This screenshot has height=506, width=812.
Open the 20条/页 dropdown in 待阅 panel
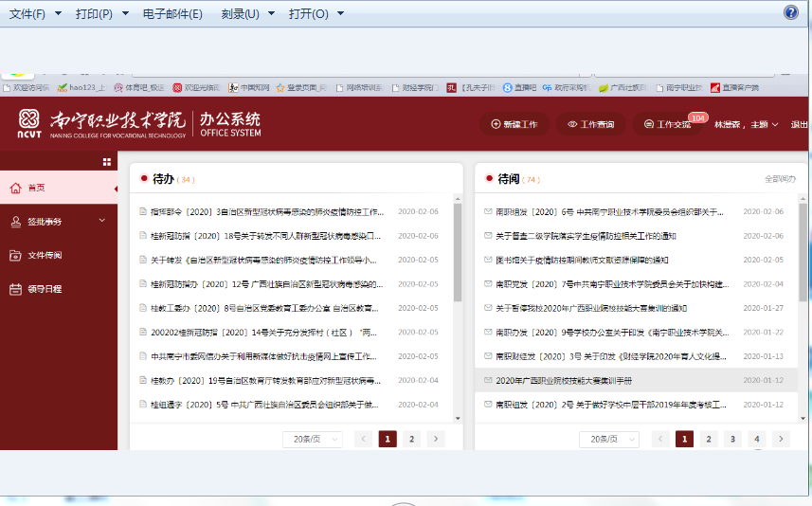click(608, 439)
